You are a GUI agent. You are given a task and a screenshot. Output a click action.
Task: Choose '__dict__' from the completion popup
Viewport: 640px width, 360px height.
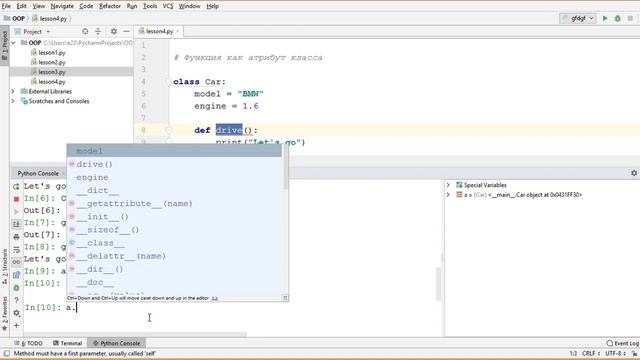(174, 190)
